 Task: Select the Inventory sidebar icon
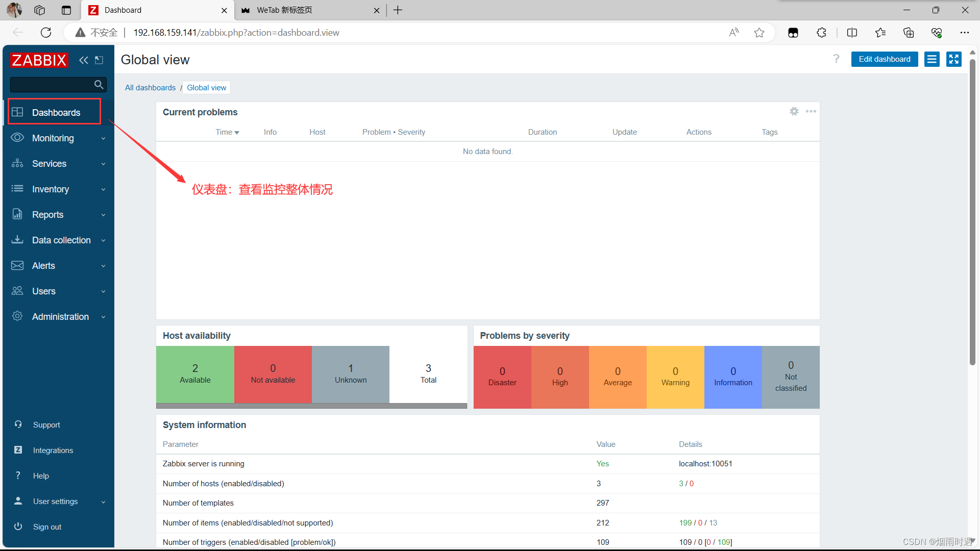17,189
